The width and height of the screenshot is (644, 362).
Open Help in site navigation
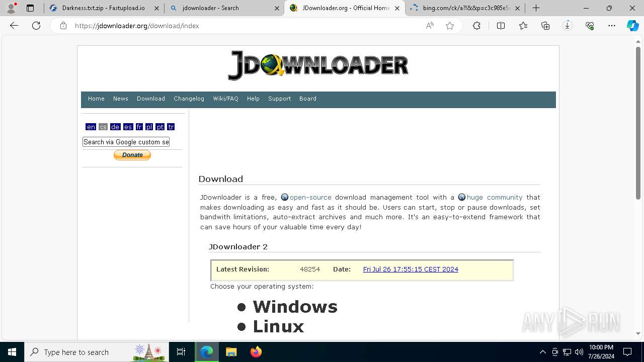coord(253,99)
